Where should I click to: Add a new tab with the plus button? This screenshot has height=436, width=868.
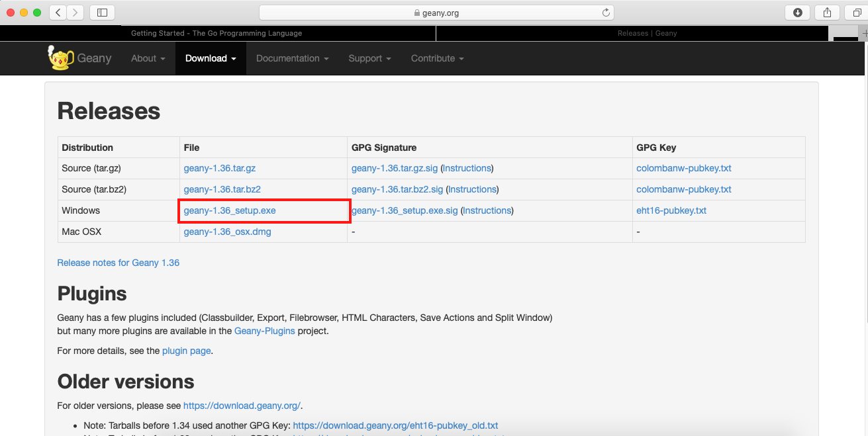click(863, 33)
